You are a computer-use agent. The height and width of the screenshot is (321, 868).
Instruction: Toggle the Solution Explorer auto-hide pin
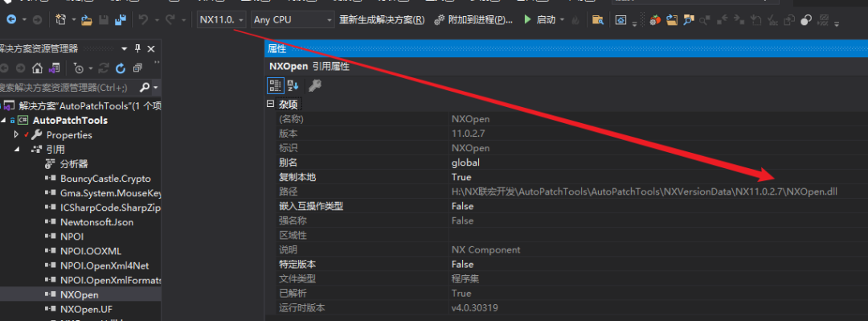click(137, 49)
